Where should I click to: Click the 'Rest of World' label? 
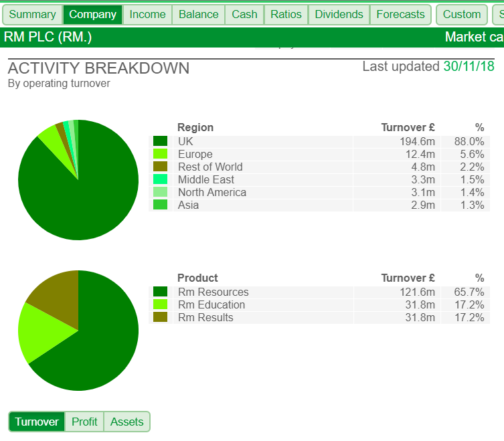pos(210,167)
